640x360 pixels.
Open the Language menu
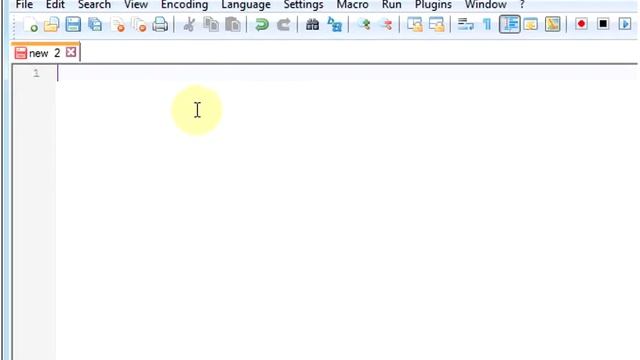[246, 5]
